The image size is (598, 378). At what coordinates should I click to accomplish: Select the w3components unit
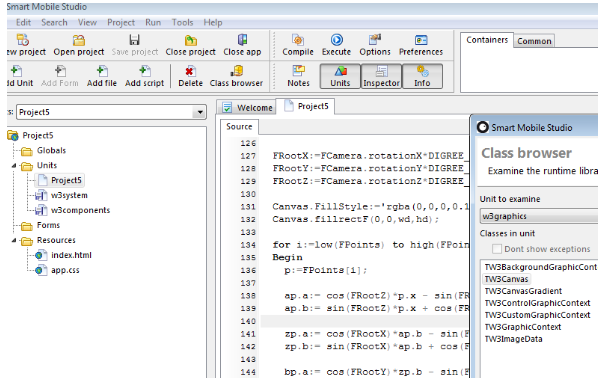(x=80, y=210)
